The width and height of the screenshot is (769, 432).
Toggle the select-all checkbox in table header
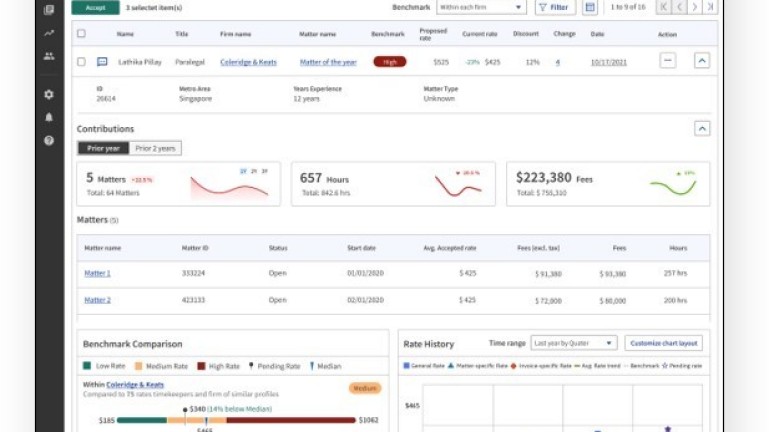coord(82,34)
